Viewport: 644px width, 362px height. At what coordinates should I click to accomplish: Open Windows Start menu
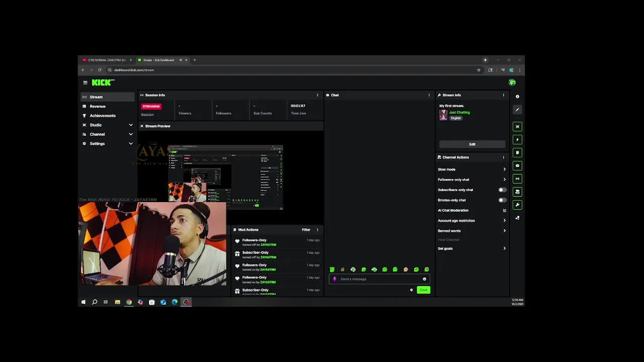[83, 302]
